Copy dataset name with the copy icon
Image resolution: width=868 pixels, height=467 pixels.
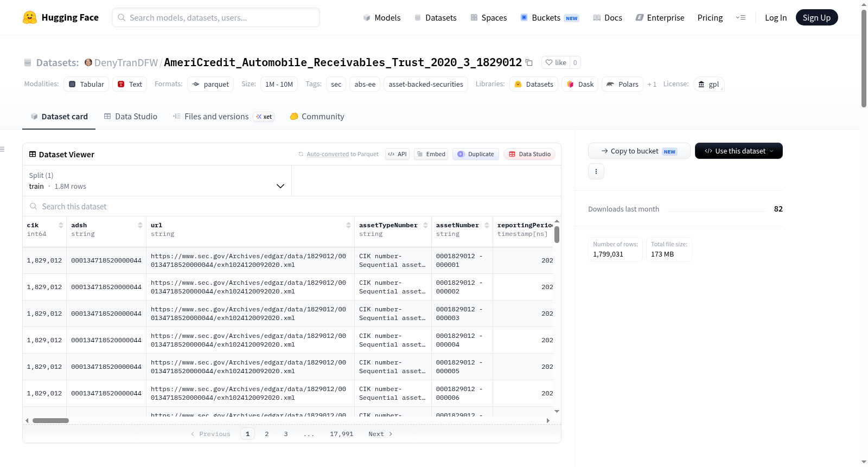tap(529, 62)
